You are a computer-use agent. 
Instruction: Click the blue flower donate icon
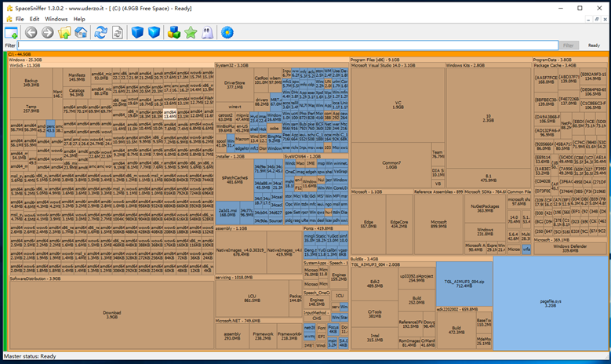point(227,32)
